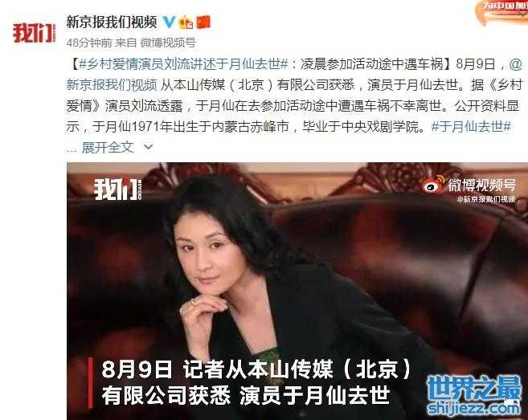
Task: Click the orange banner at top right corner
Action: point(503,11)
